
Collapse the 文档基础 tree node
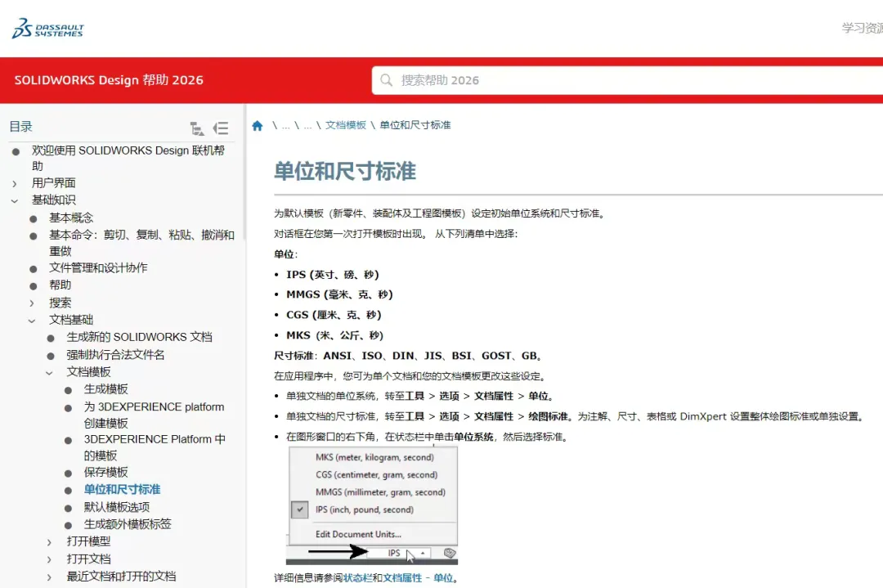coord(32,321)
